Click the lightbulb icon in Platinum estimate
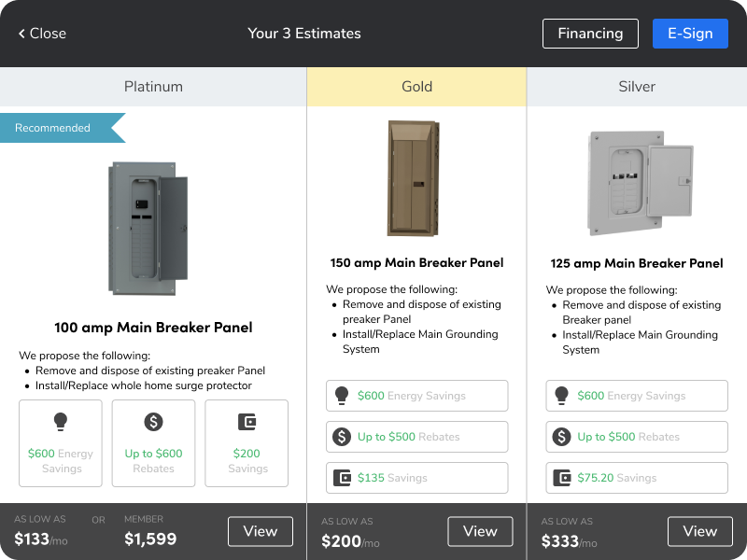 coord(61,422)
